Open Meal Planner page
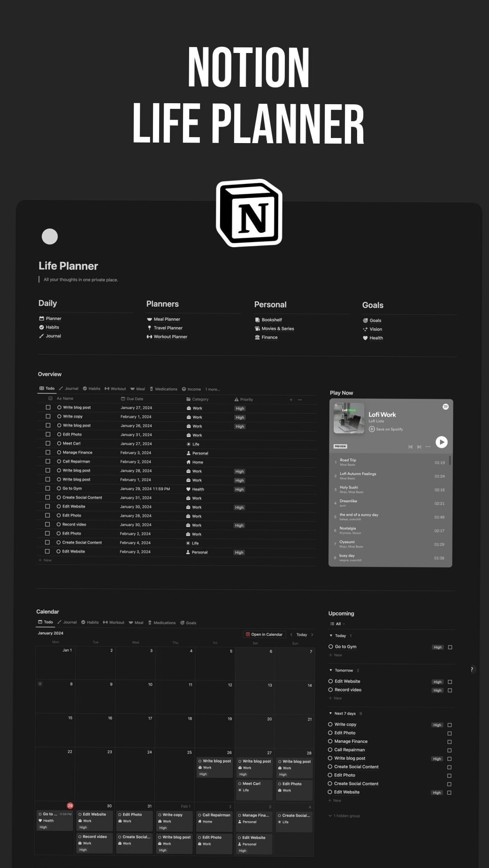489x868 pixels. (x=163, y=319)
